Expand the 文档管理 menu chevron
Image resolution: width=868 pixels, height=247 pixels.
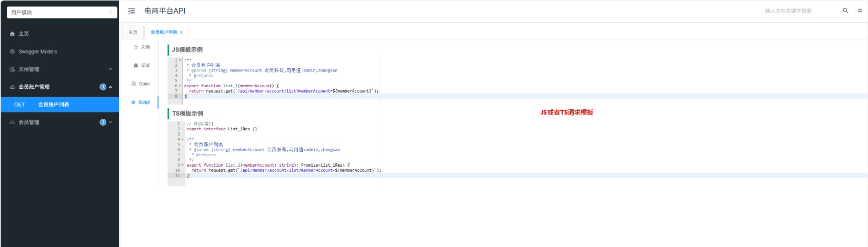click(111, 69)
